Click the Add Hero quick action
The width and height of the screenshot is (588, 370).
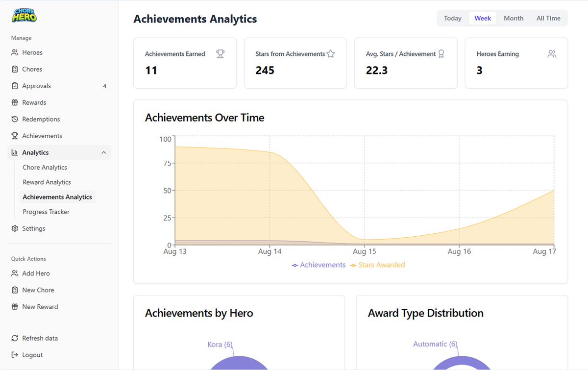[59, 273]
